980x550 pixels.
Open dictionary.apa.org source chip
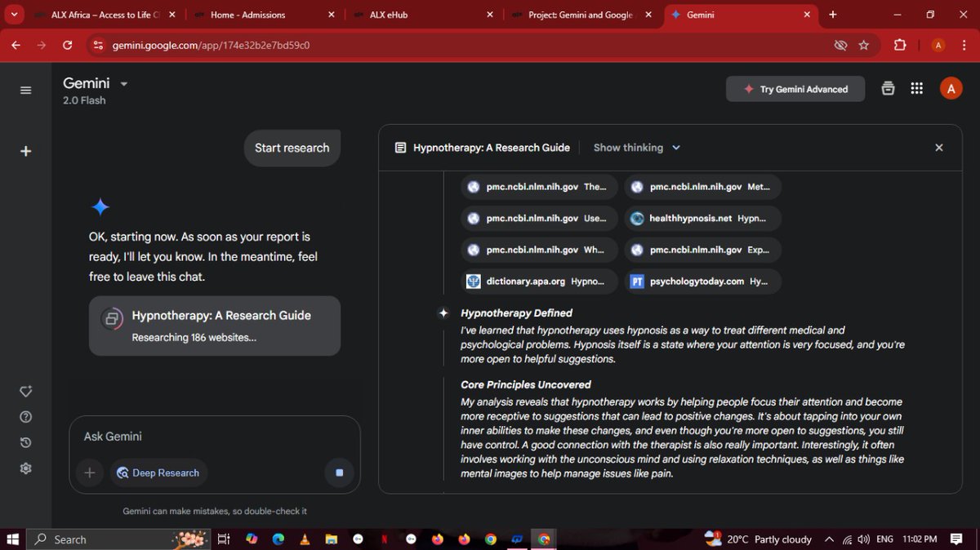539,282
